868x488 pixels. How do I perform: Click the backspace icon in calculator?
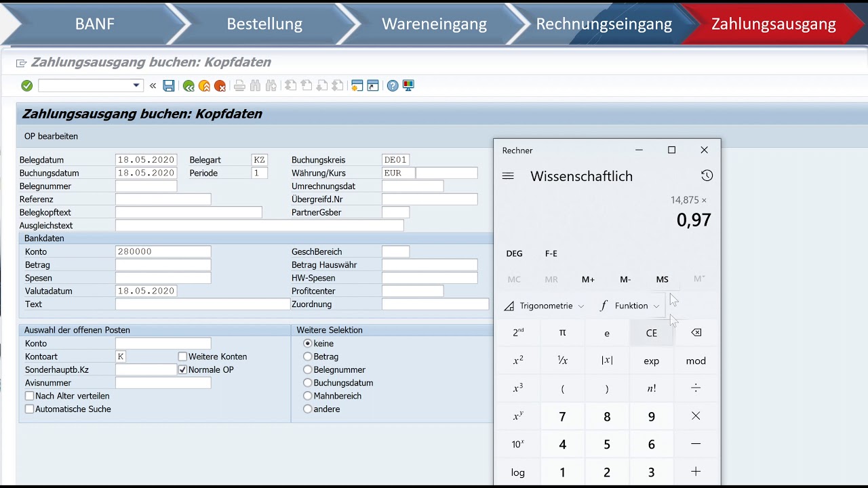696,333
